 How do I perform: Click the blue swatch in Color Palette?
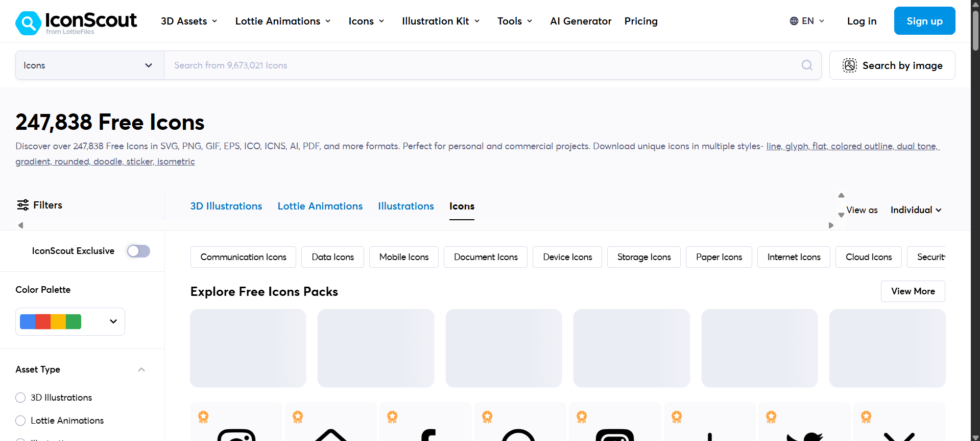[x=28, y=321]
